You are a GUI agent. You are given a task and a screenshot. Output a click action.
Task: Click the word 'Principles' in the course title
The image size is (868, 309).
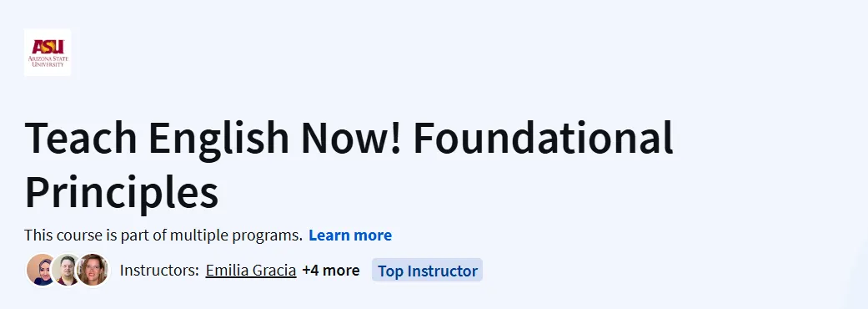pyautogui.click(x=122, y=191)
